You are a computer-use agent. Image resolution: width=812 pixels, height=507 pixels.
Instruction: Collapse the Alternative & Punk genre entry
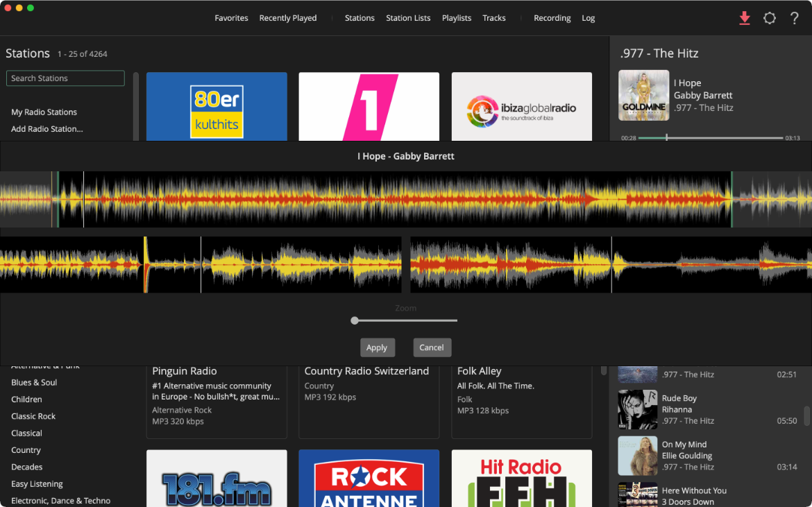[45, 366]
